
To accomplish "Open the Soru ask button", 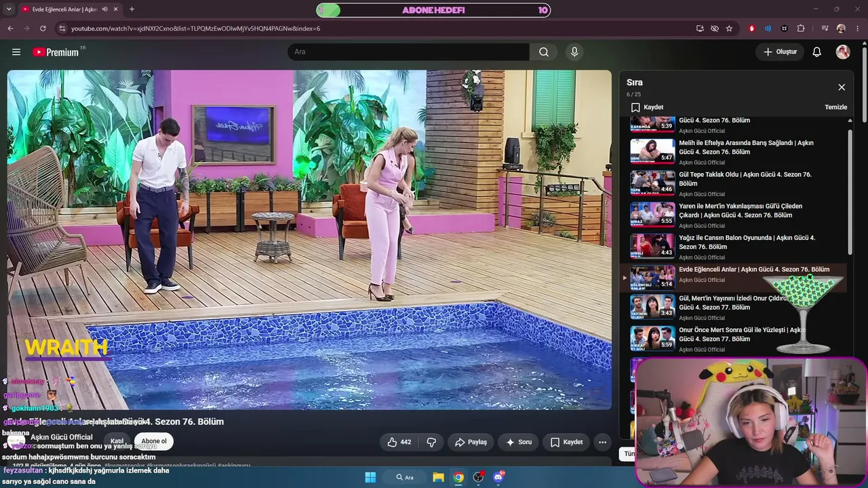I will tap(519, 442).
